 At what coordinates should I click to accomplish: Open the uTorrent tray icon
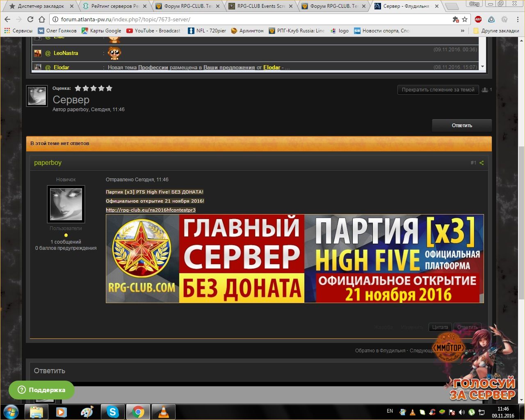[472, 412]
